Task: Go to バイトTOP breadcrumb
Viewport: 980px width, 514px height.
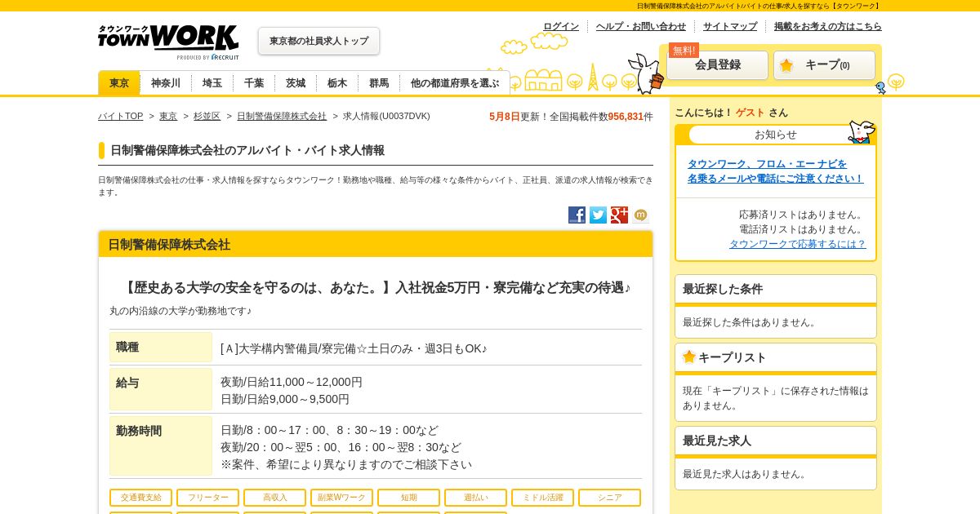Action: pos(121,117)
